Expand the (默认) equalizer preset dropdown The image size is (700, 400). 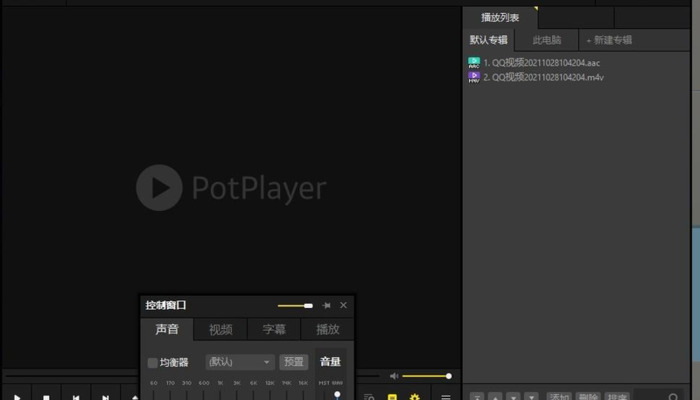point(240,362)
